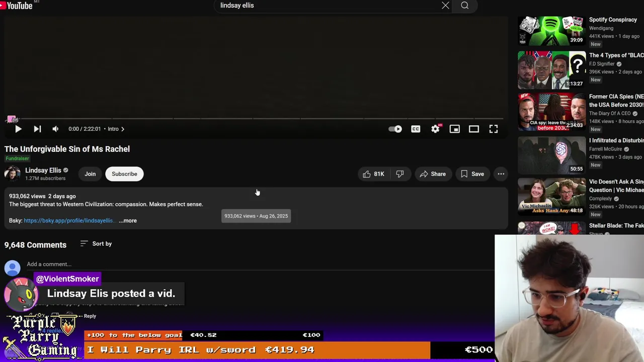Open Spotify Conspiracy video thumbnail
644x362 pixels.
[x=552, y=31]
